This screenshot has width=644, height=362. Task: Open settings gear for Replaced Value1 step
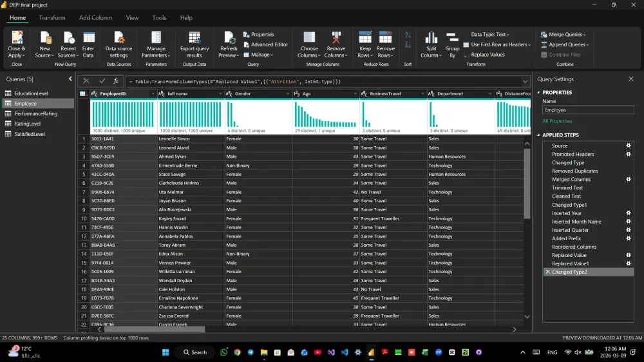click(x=629, y=263)
